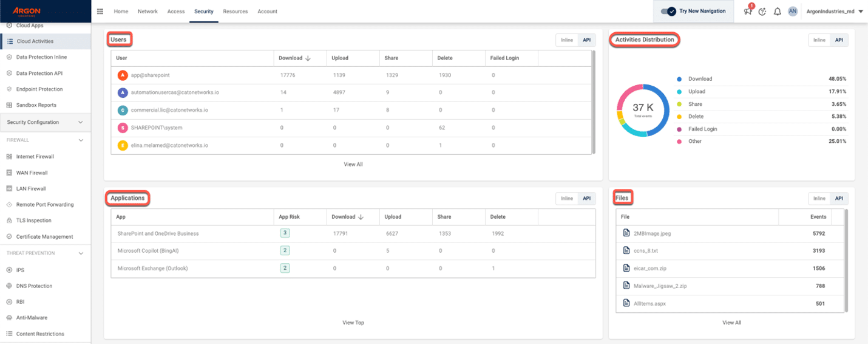868x347 pixels.
Task: Switch Activities Distribution to API
Action: click(839, 40)
